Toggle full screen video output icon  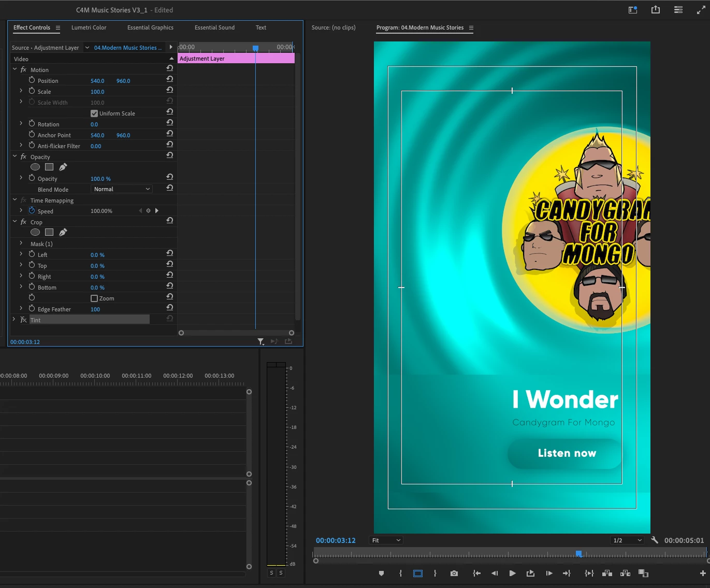701,10
